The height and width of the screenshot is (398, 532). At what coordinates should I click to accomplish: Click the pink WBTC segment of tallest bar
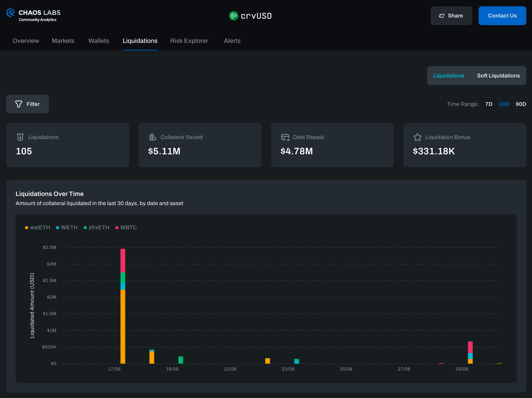tap(123, 261)
